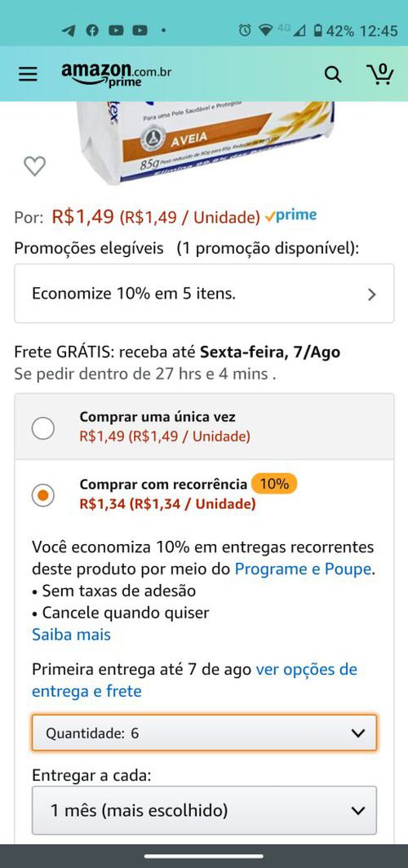This screenshot has width=408, height=868.
Task: Open 'ver opções de entrega e frete' link
Action: [194, 680]
